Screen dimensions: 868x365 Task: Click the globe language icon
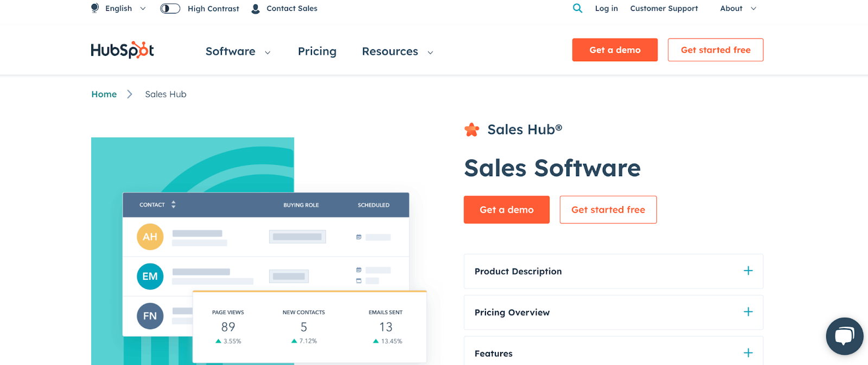[x=95, y=8]
